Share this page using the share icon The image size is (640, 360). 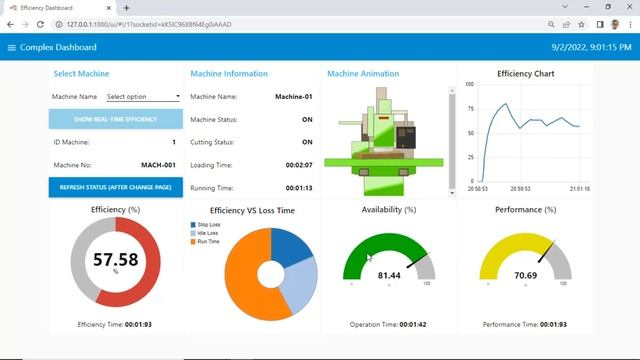pyautogui.click(x=566, y=24)
